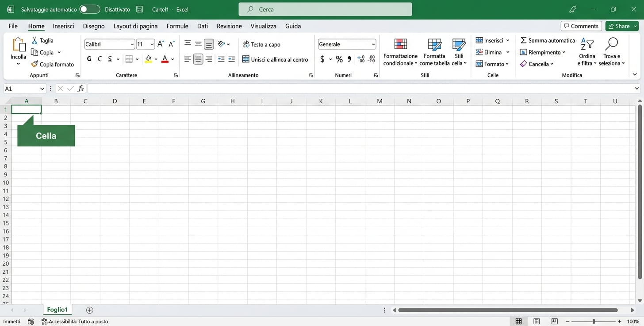Viewport: 644px width, 326px height.
Task: Click Somma automatica
Action: click(548, 40)
